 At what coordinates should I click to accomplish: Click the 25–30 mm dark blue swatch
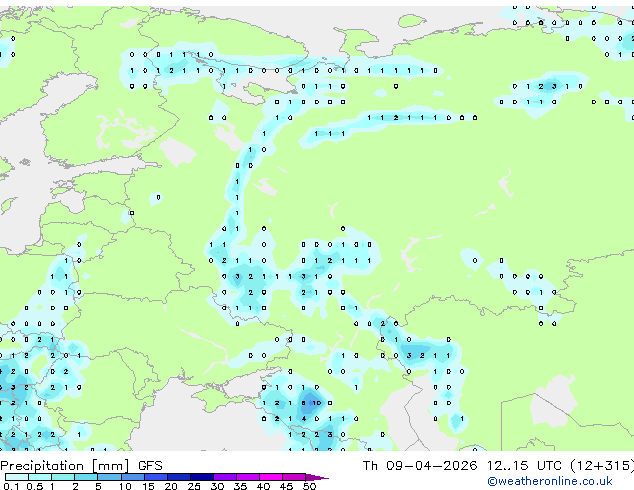pyautogui.click(x=201, y=477)
